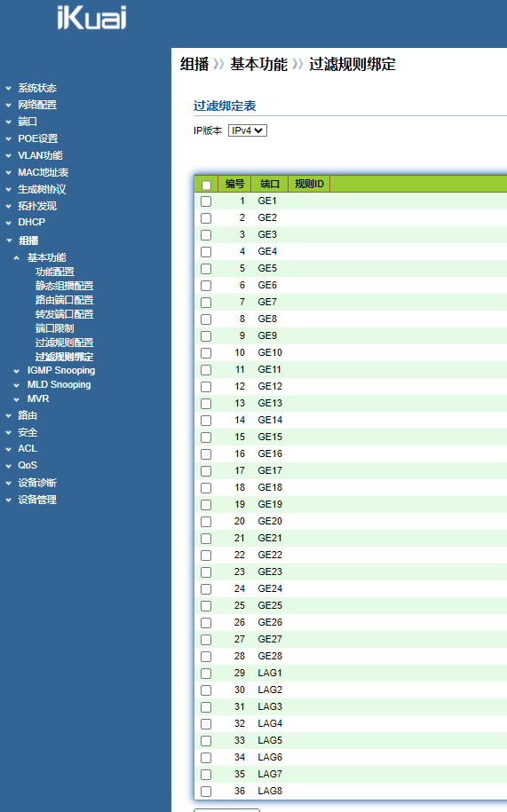The height and width of the screenshot is (812, 507).
Task: Collapse the 基本功能 submenu arrow
Action: (17, 258)
